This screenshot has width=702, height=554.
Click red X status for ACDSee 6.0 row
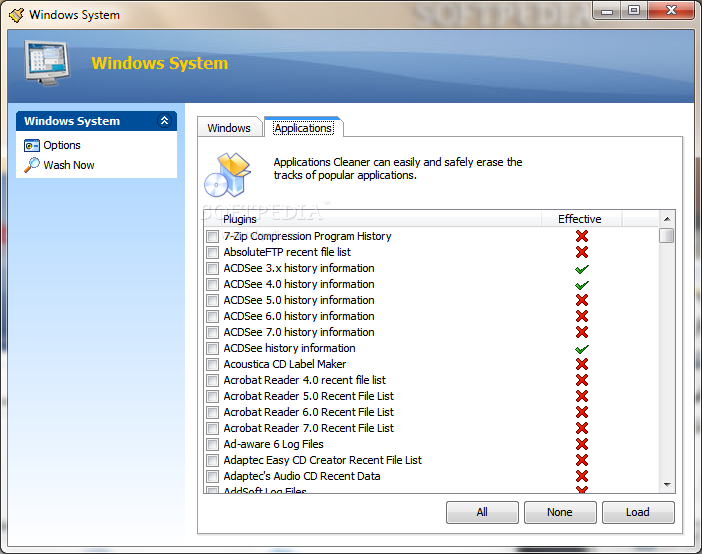[582, 316]
